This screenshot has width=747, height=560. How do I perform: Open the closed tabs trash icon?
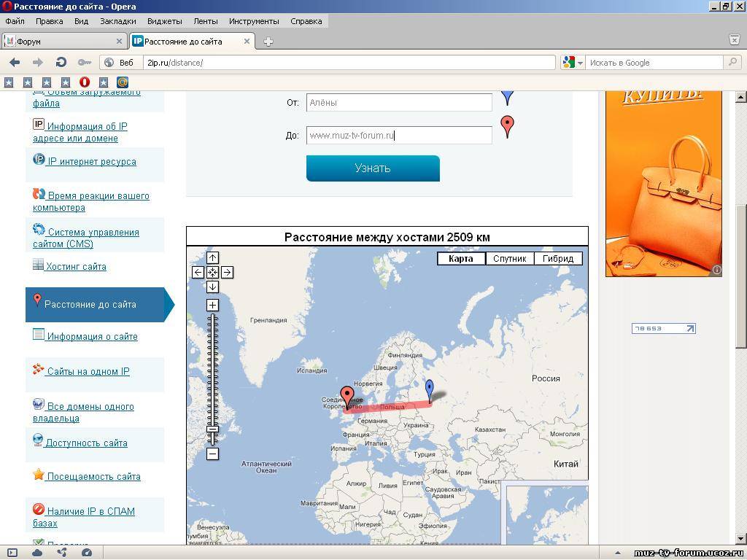735,41
